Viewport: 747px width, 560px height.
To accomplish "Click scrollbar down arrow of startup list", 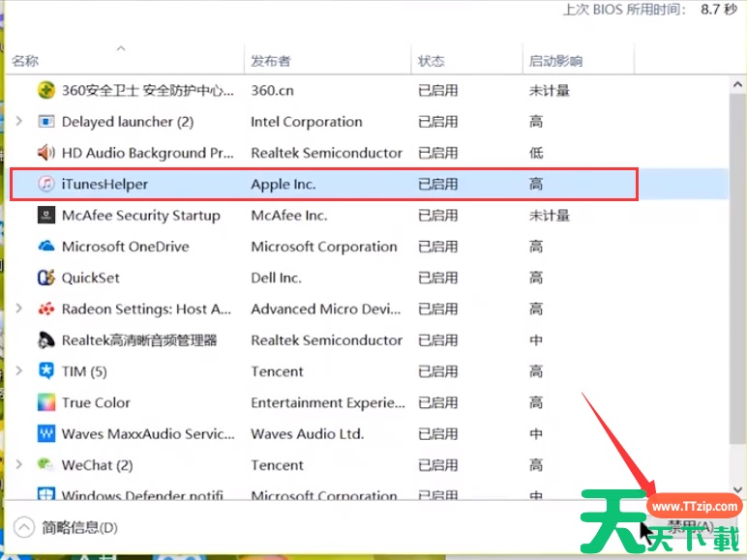I will click(737, 489).
